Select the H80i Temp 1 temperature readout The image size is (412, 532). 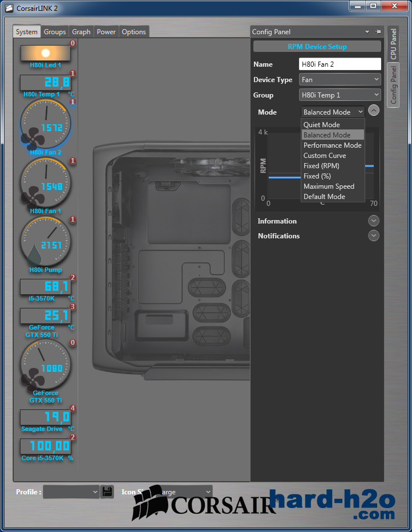click(x=46, y=83)
